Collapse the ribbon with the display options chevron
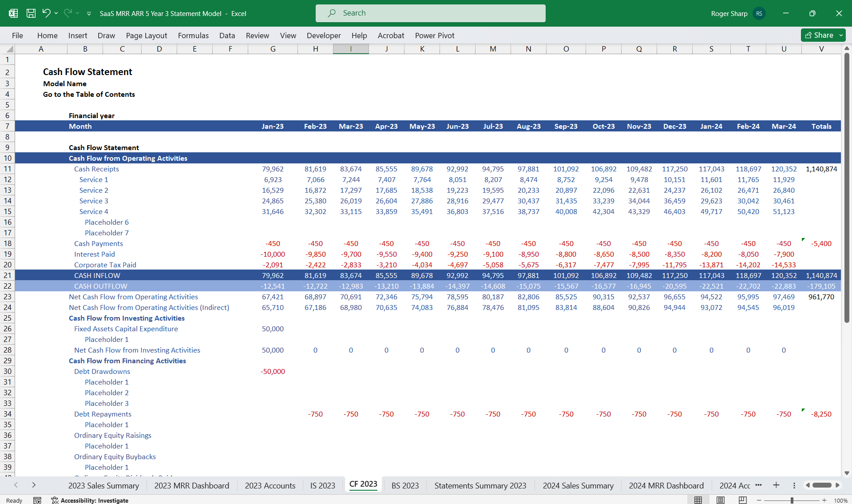This screenshot has width=852, height=504. [89, 14]
